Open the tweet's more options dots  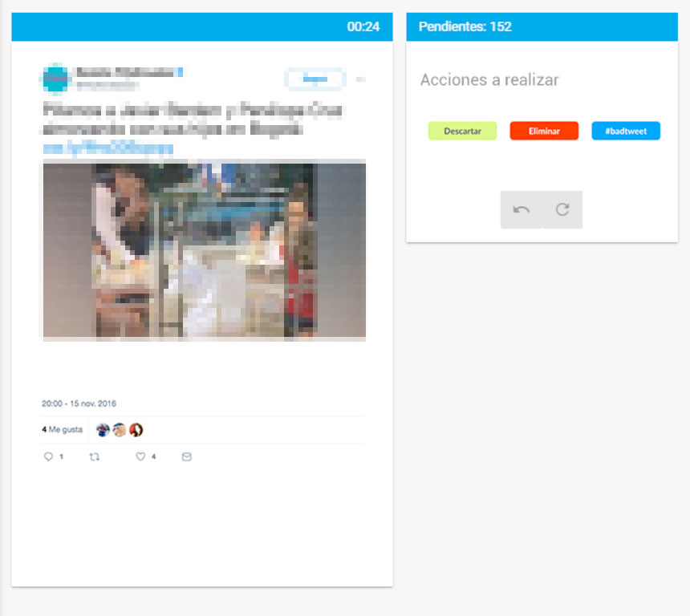click(x=360, y=79)
